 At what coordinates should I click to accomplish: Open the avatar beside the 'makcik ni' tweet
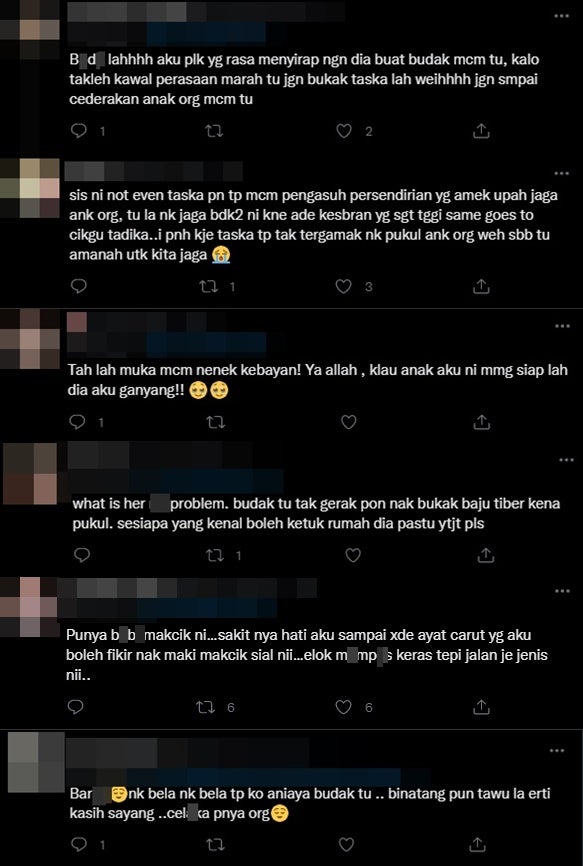click(30, 606)
